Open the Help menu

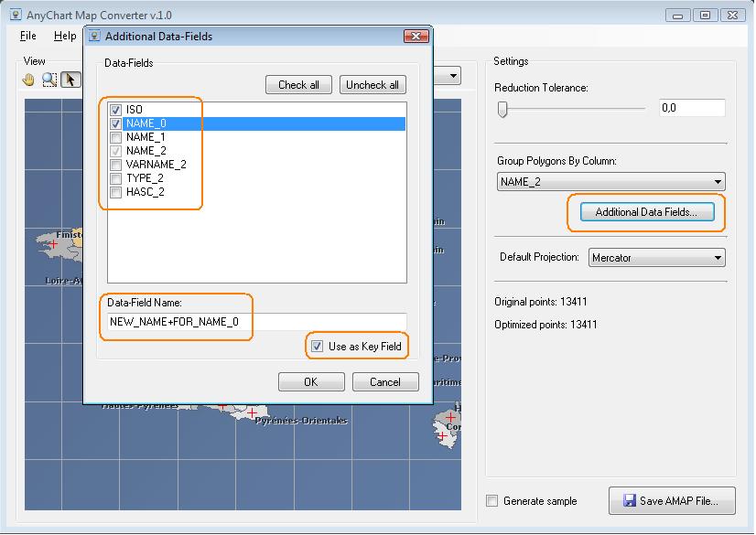tap(65, 36)
